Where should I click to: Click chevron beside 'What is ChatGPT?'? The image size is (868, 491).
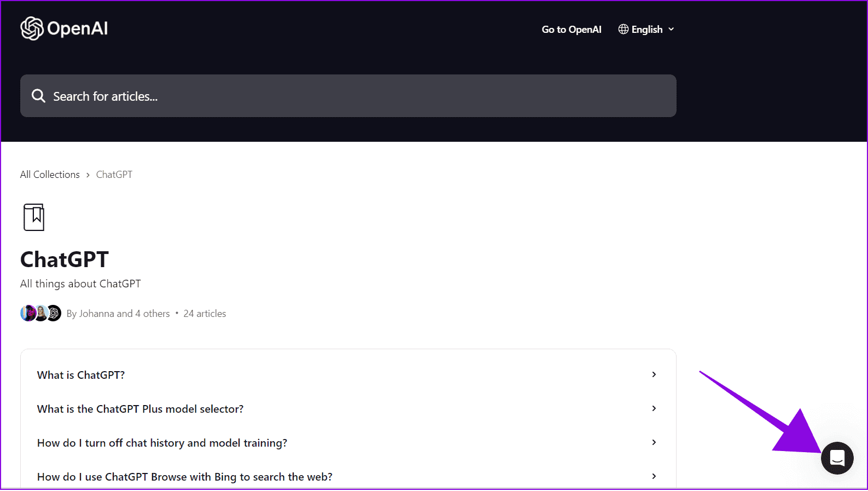click(x=654, y=374)
